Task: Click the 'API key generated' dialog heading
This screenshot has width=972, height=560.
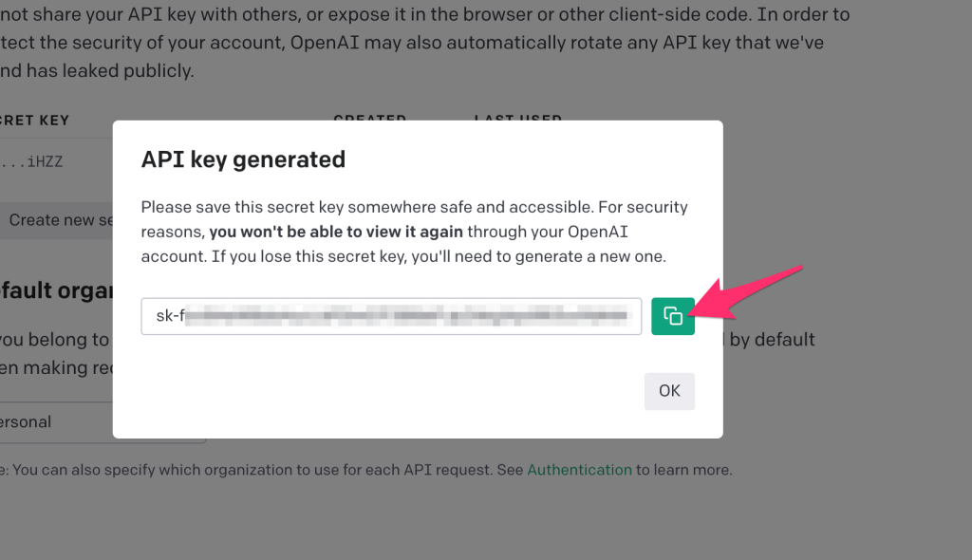Action: coord(243,159)
